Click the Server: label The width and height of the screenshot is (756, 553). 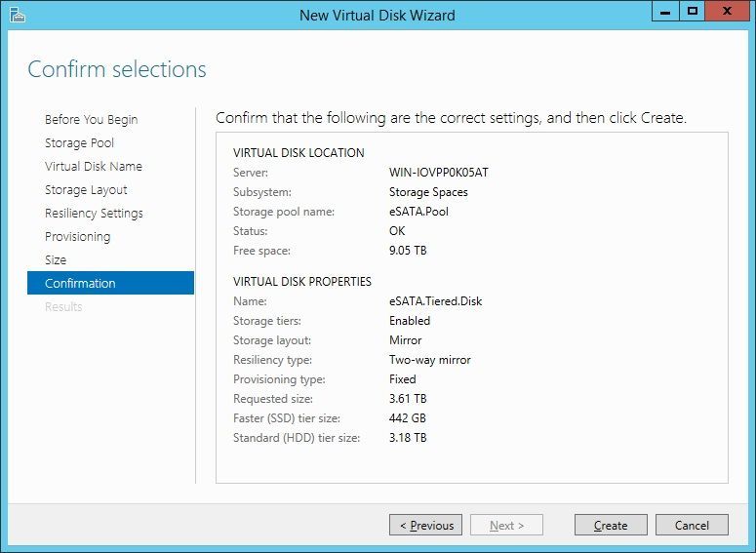251,173
